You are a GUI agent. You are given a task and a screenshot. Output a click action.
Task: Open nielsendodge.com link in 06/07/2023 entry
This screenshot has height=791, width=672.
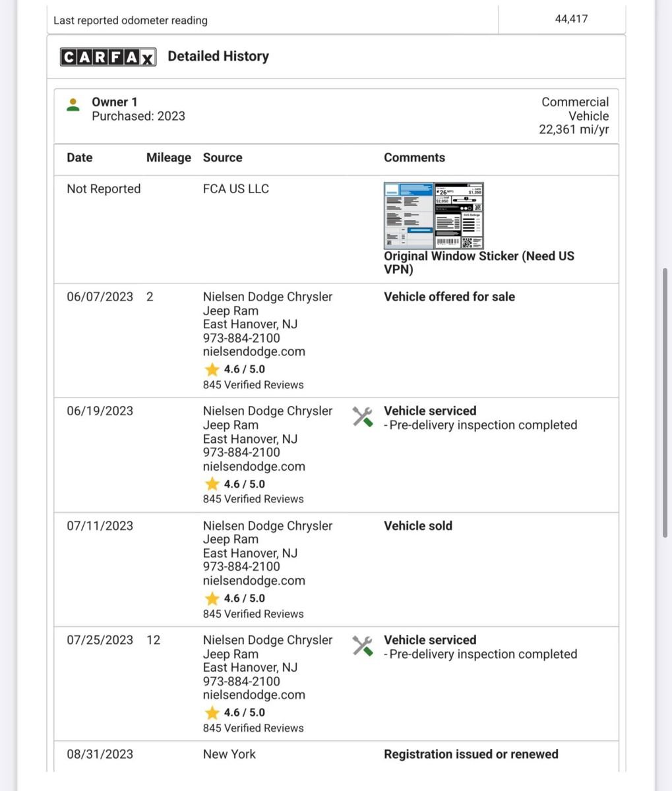(x=254, y=351)
